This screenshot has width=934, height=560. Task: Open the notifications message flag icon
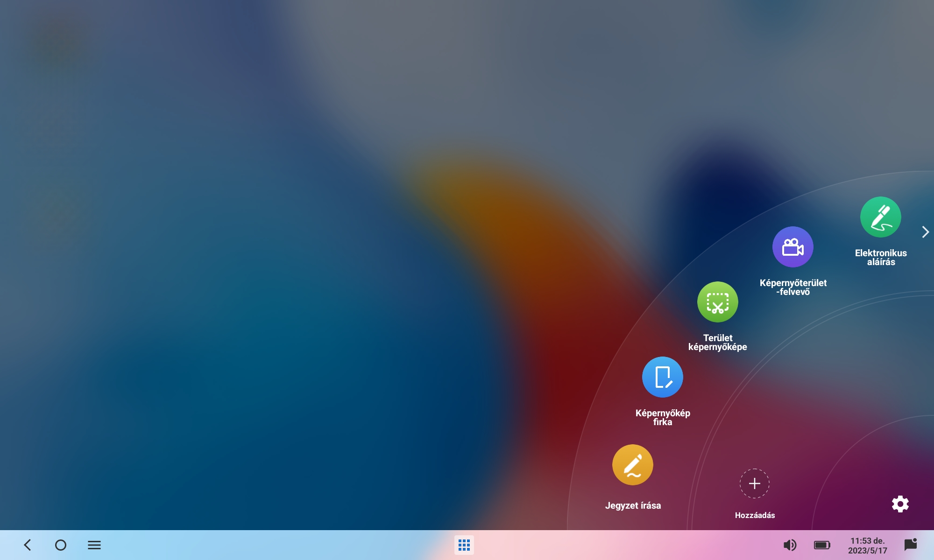coord(910,545)
